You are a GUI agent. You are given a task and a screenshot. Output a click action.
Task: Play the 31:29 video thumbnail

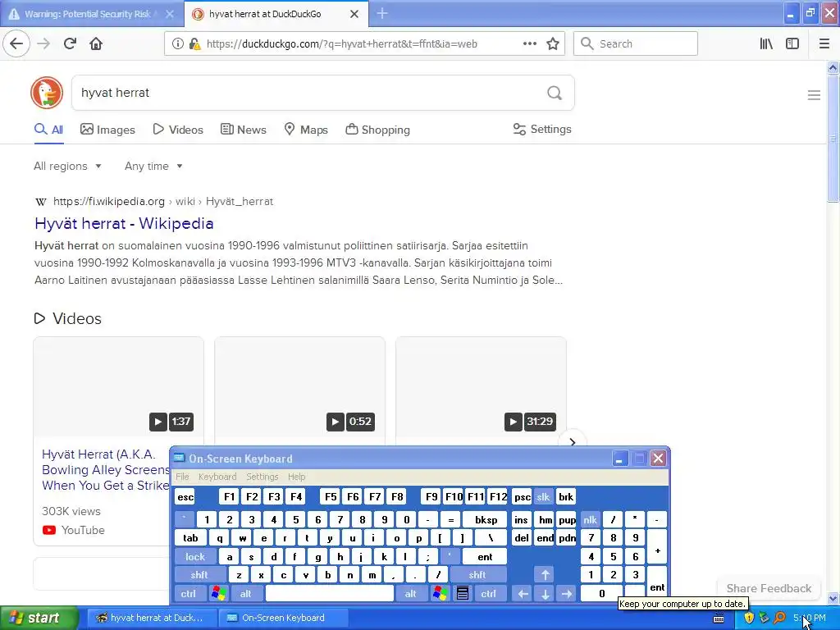pyautogui.click(x=481, y=387)
